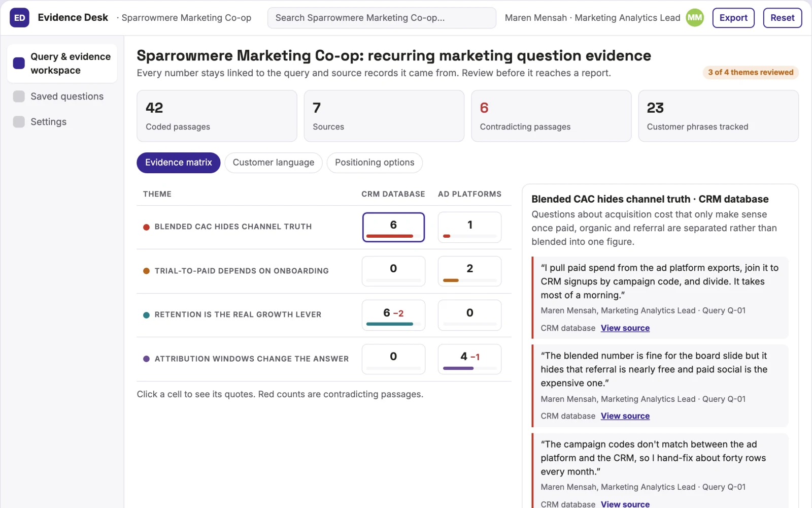Click View source under the blended number quote
Screen dimensions: 812x508
pos(625,416)
